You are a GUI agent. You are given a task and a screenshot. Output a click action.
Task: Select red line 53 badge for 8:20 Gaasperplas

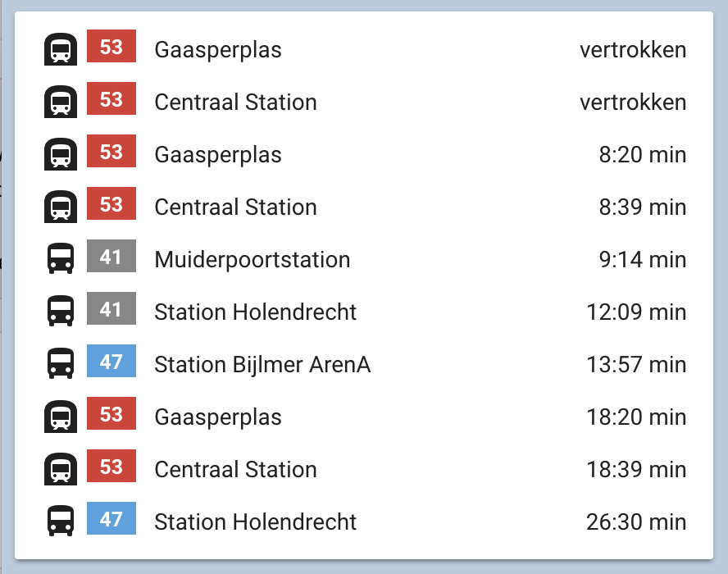coord(111,153)
